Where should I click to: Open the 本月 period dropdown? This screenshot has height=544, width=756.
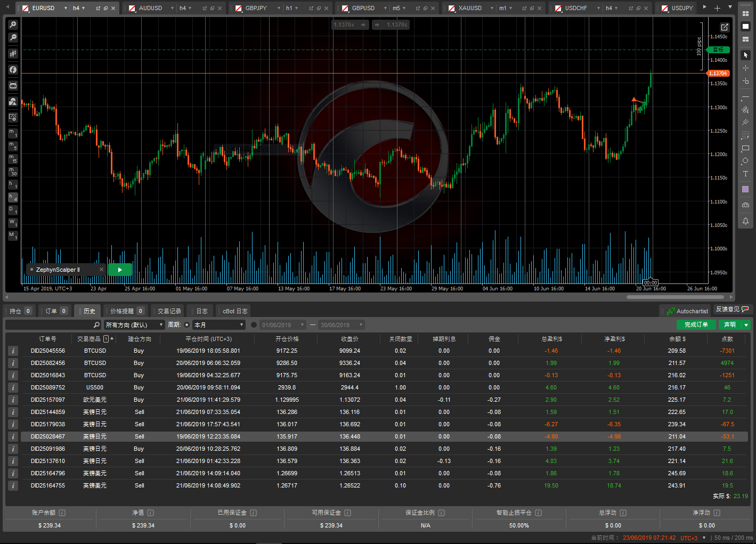coord(218,324)
